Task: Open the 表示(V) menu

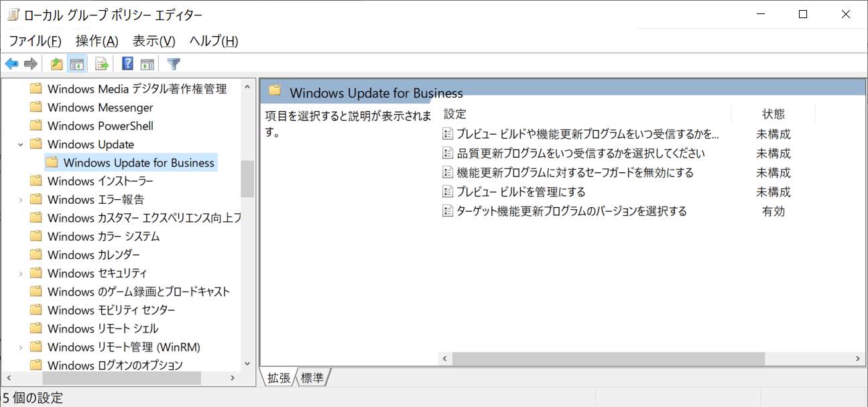Action: coord(153,41)
